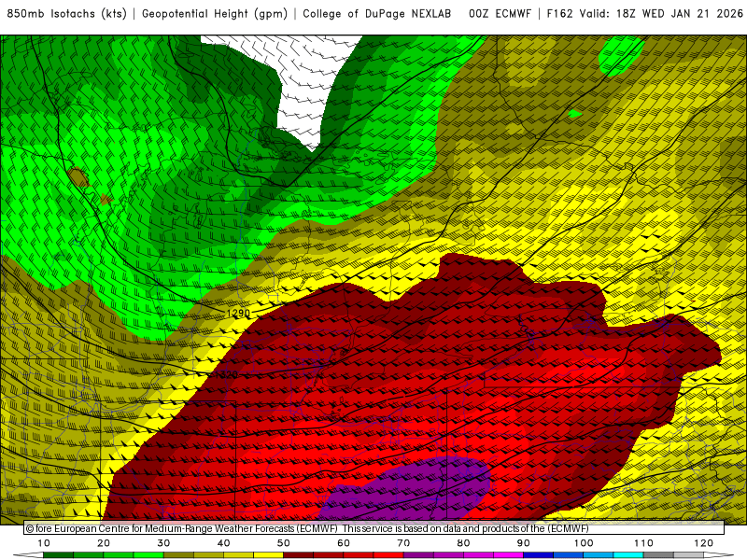
Task: Click the cyan color bar swatch before 110
Action: pos(628,555)
